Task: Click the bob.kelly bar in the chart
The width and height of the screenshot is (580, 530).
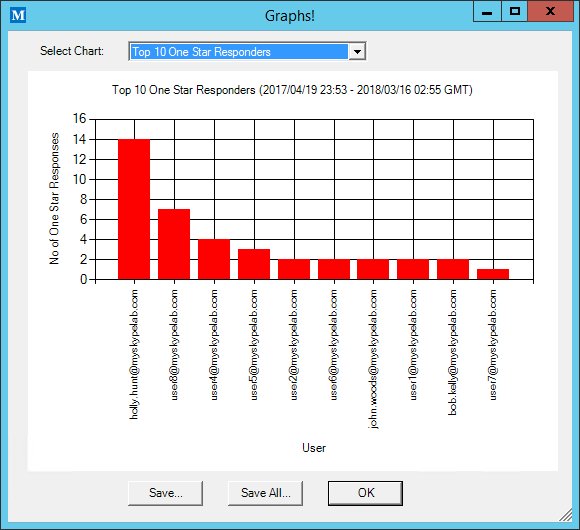Action: pos(453,269)
